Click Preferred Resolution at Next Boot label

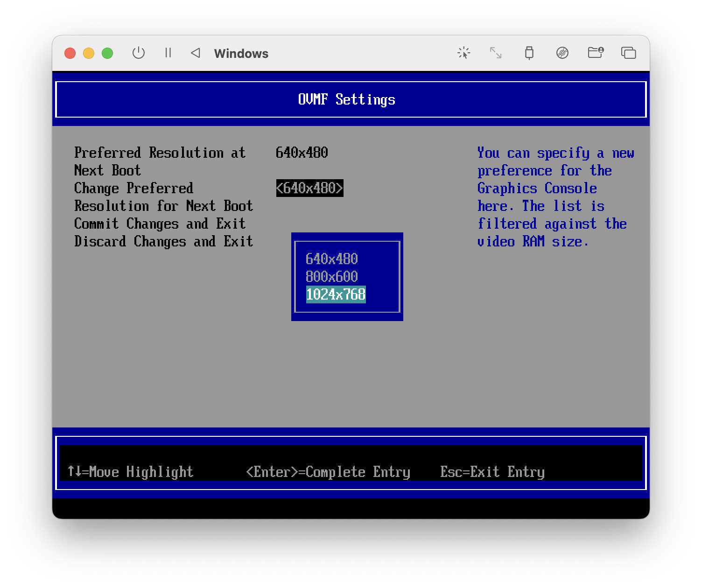tap(160, 161)
